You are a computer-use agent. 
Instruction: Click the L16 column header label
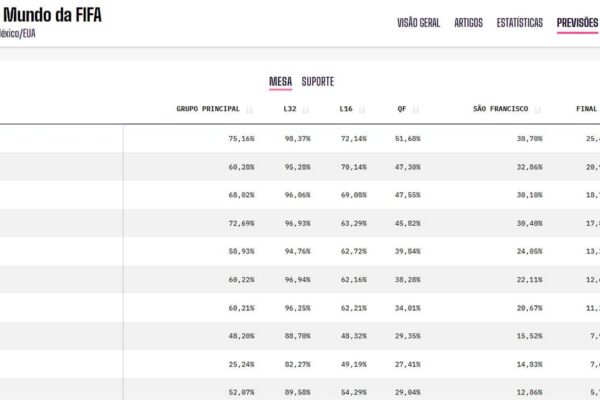tap(346, 109)
